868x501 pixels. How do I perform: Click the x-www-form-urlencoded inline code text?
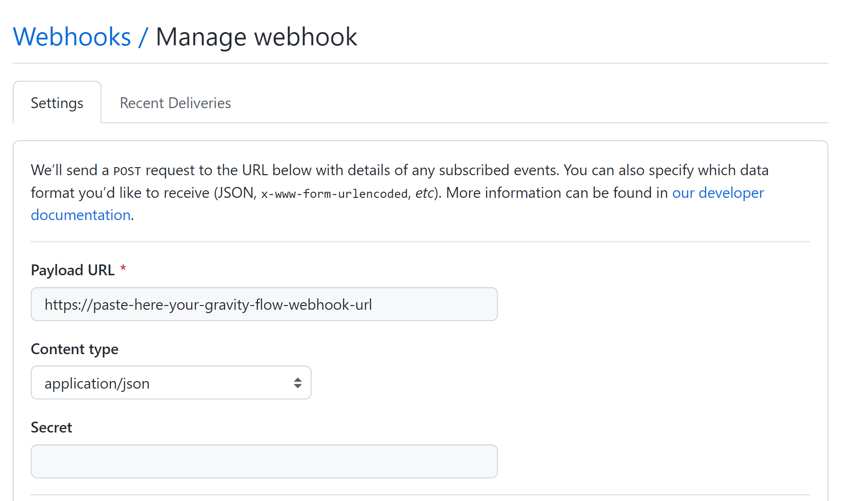[x=334, y=193]
